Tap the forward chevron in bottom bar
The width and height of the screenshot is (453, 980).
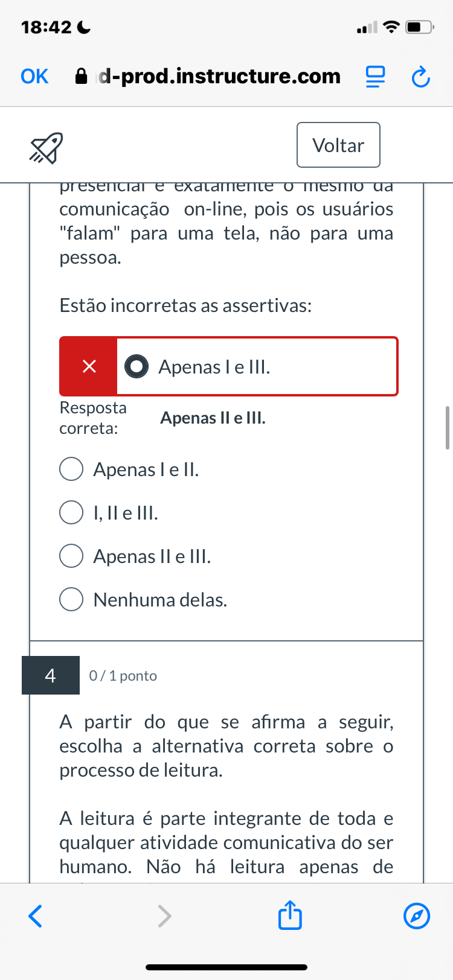click(164, 915)
